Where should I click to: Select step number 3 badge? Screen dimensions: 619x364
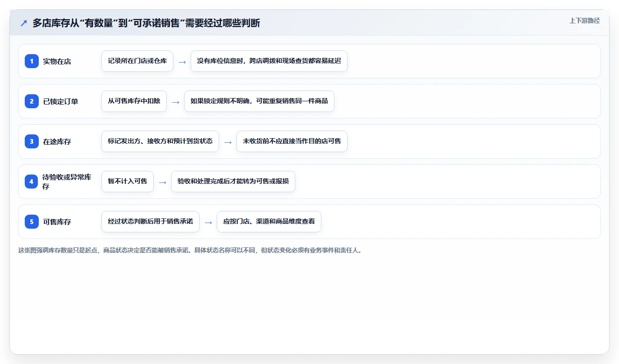[x=32, y=141]
